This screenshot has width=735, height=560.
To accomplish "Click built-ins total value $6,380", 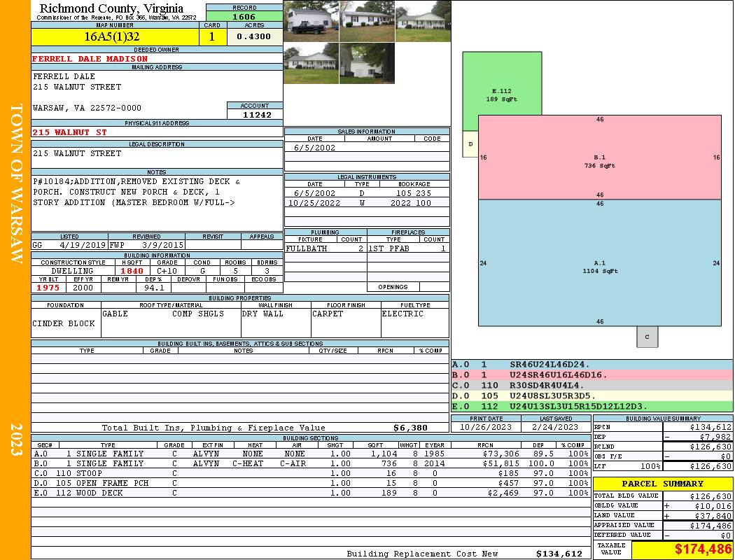I will (411, 428).
